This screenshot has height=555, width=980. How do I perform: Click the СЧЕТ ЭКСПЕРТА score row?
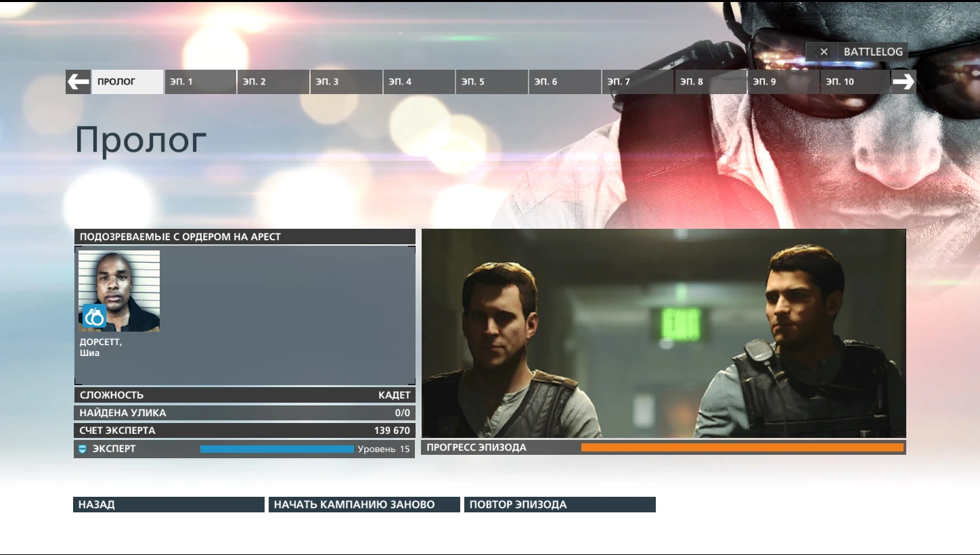(244, 430)
